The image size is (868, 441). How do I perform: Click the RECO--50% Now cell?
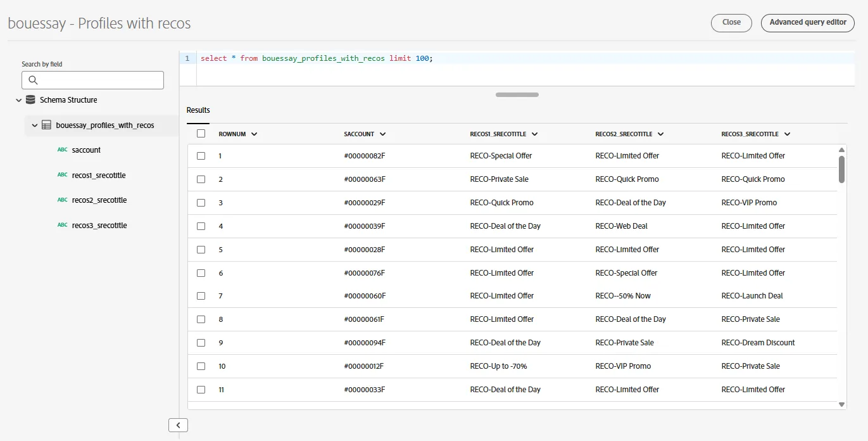tap(623, 296)
